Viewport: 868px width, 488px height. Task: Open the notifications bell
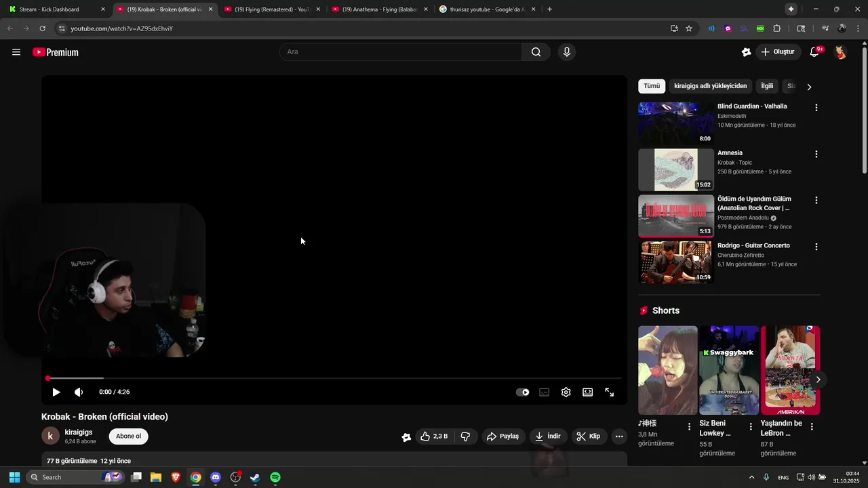pyautogui.click(x=815, y=52)
